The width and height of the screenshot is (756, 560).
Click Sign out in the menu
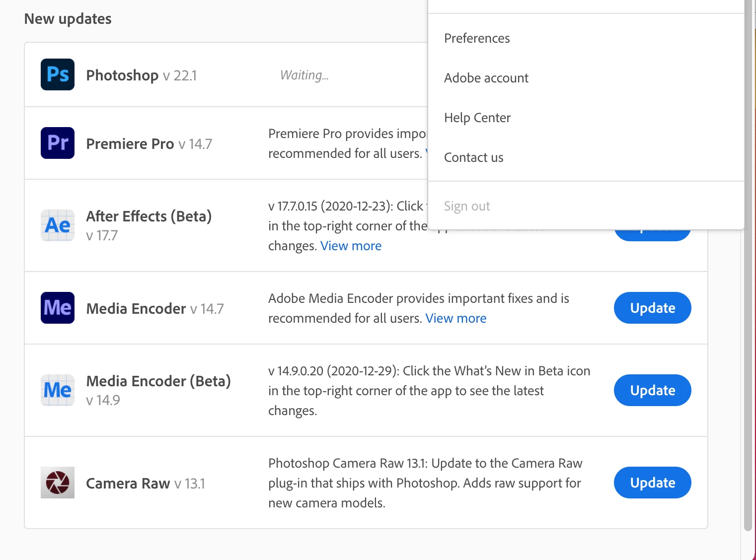467,206
